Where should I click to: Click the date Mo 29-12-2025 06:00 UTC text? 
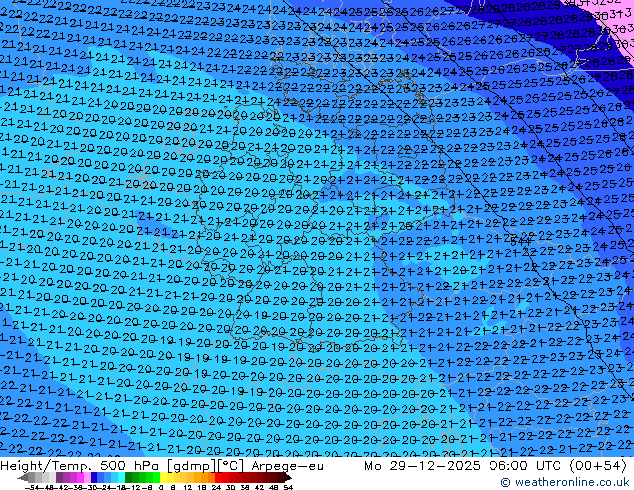point(462,466)
